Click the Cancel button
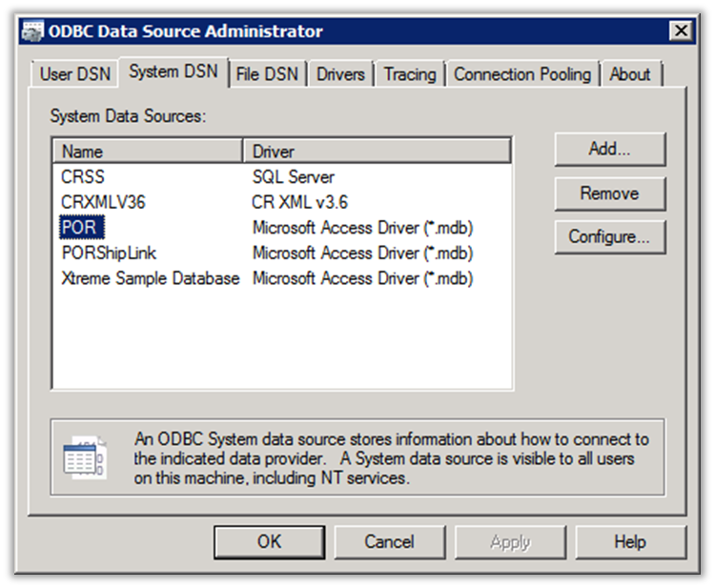Viewport: 715px width, 588px height. [x=389, y=541]
